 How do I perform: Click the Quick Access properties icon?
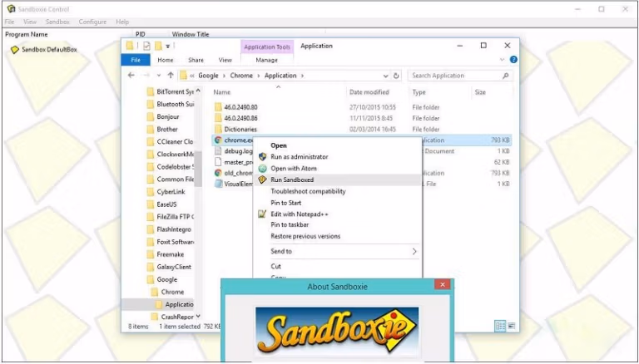(146, 46)
